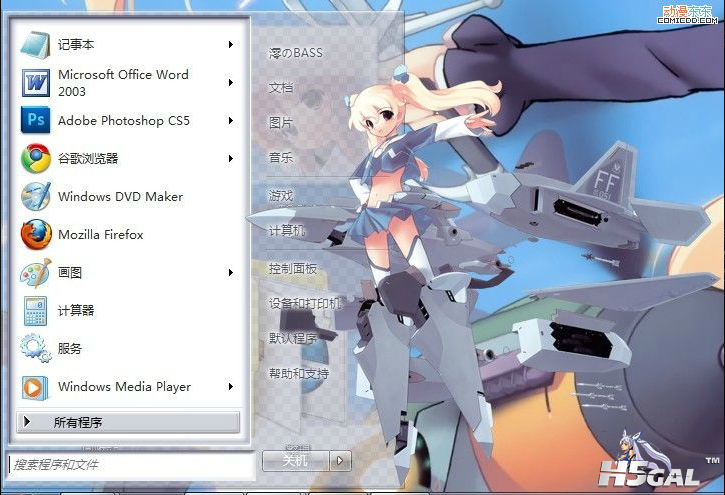Select the 画图 label

pos(70,273)
